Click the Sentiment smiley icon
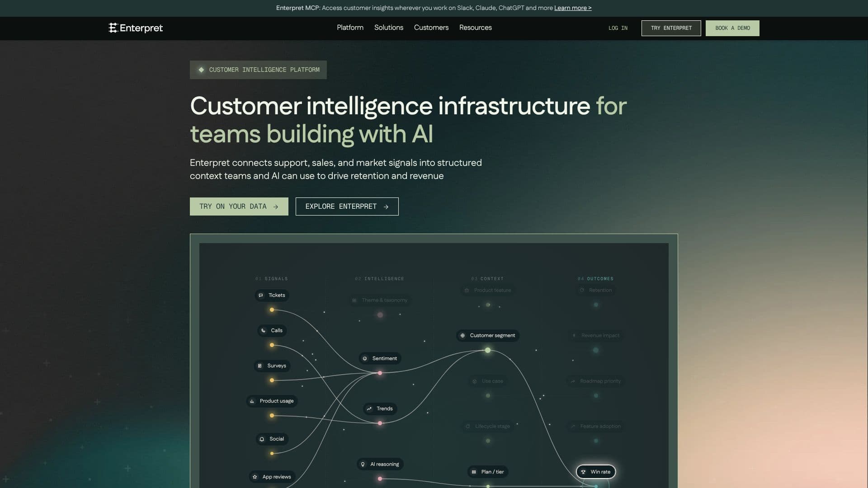The image size is (868, 488). [x=365, y=359]
